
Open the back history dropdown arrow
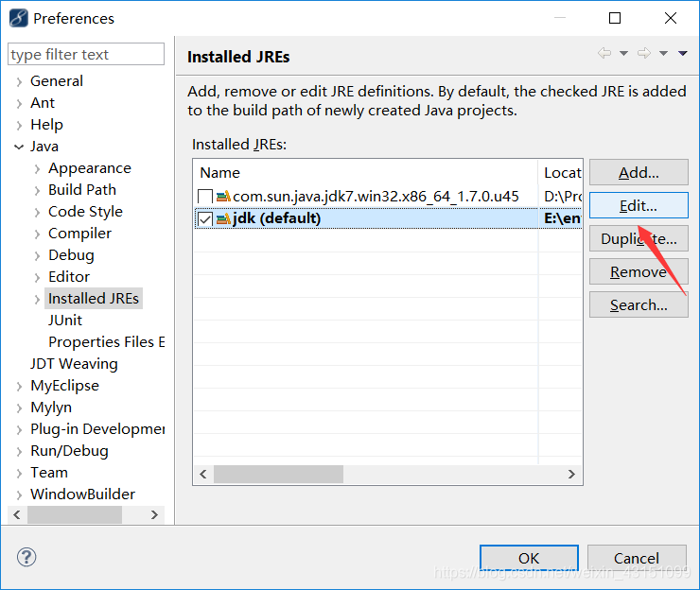623,54
